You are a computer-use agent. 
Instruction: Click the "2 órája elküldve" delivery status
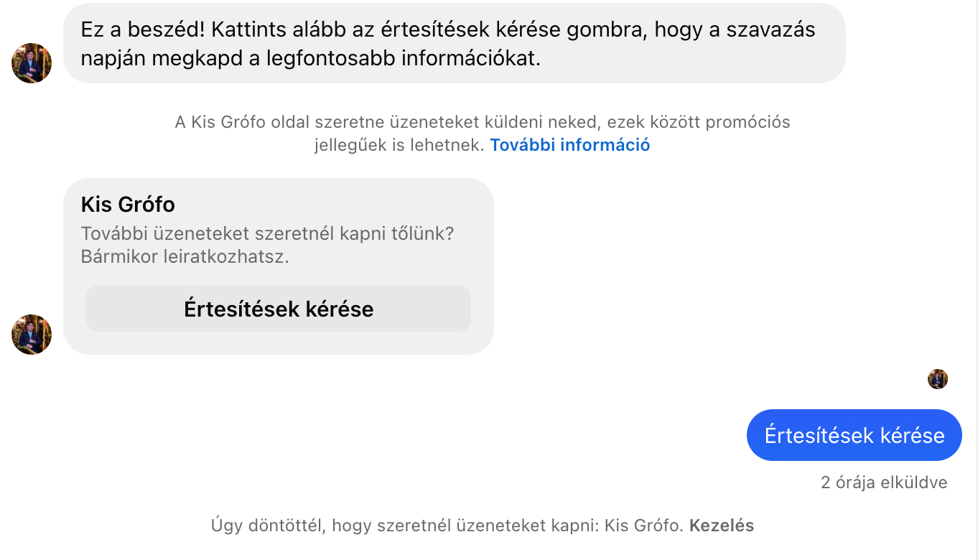tap(883, 482)
